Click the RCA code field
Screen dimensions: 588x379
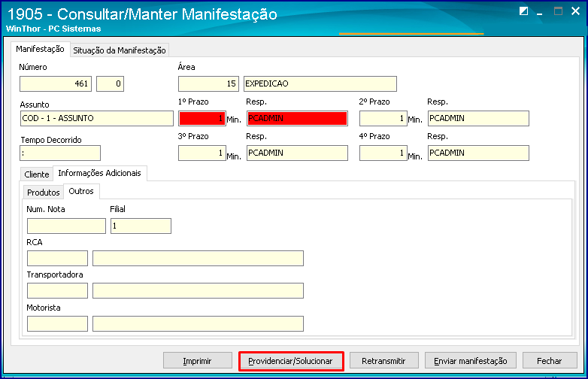[57, 258]
